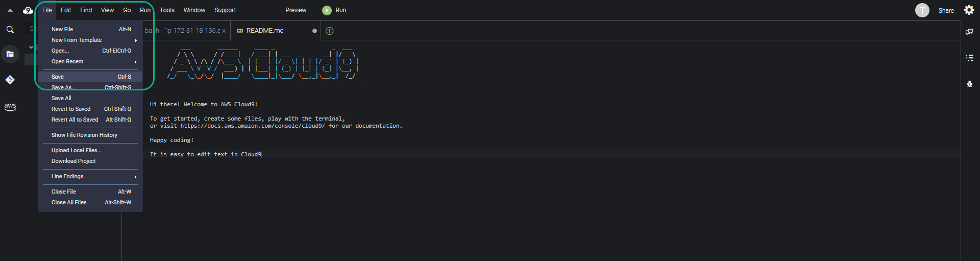This screenshot has width=980, height=261.
Task: Open the Support menu
Action: [225, 10]
